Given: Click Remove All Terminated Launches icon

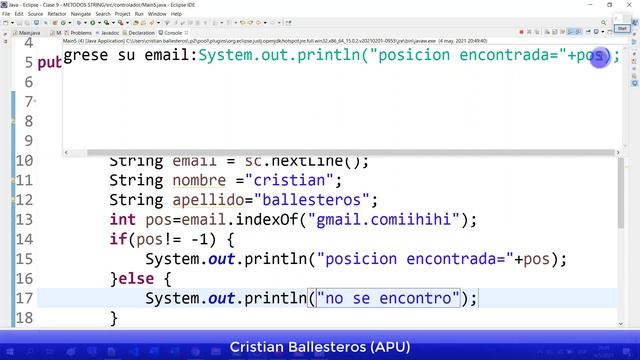Looking at the screenshot, I should click(537, 32).
